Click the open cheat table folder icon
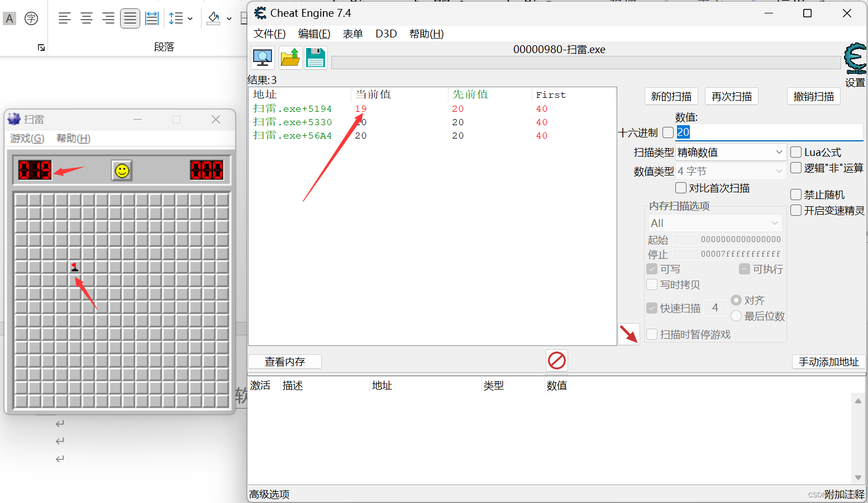 click(x=290, y=58)
